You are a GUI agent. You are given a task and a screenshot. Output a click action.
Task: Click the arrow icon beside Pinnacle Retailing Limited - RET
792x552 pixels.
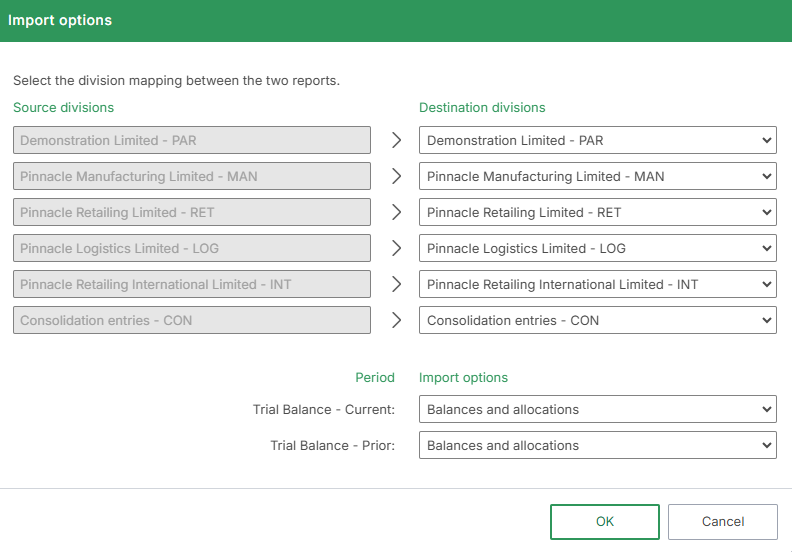click(x=396, y=212)
